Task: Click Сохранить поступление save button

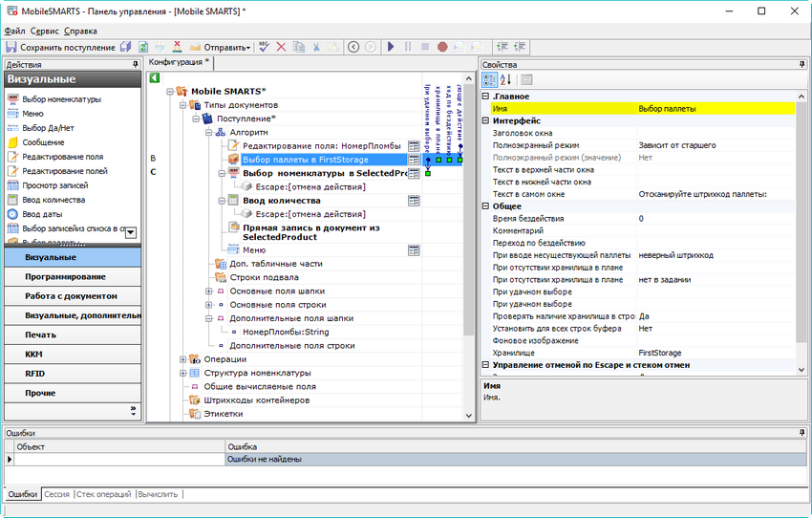Action: tap(60, 47)
